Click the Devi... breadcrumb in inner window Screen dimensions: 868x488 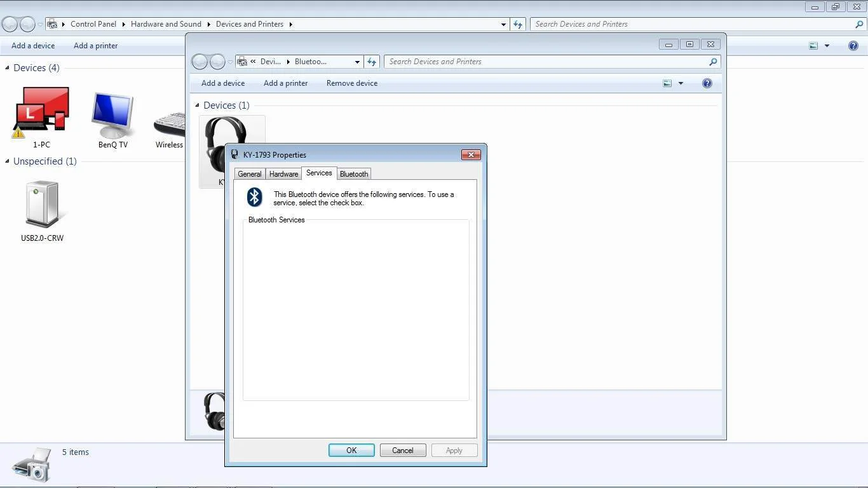271,62
